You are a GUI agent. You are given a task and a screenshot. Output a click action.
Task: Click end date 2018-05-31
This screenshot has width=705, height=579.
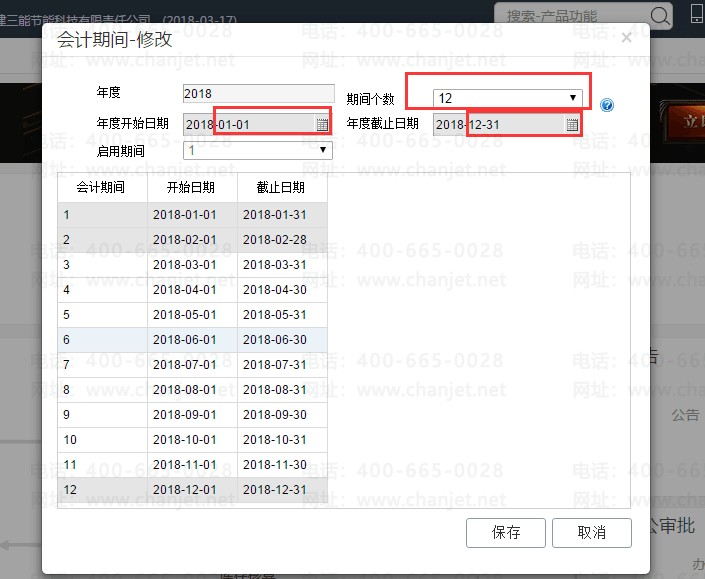point(282,315)
